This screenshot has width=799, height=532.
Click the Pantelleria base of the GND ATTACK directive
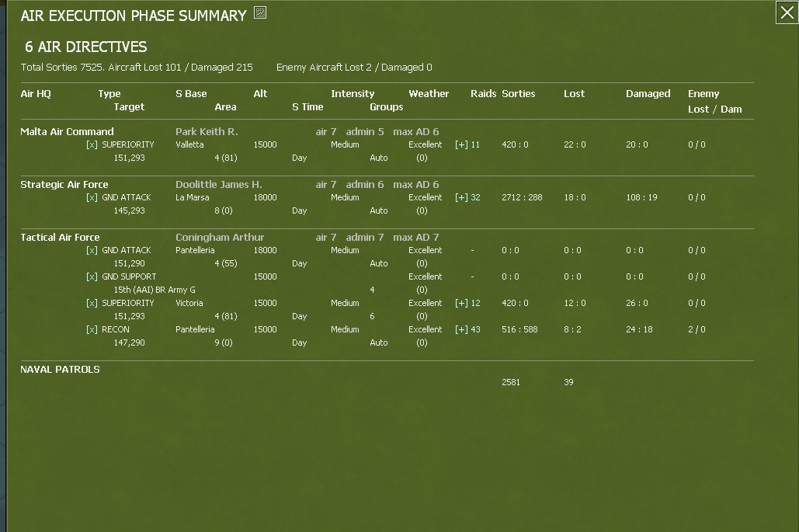tap(195, 251)
